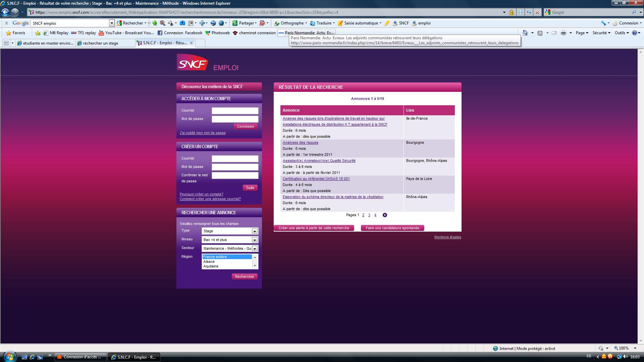Viewport: 644px width, 362px height.
Task: Click the Read Mail envelope icon
Action: coord(554,33)
